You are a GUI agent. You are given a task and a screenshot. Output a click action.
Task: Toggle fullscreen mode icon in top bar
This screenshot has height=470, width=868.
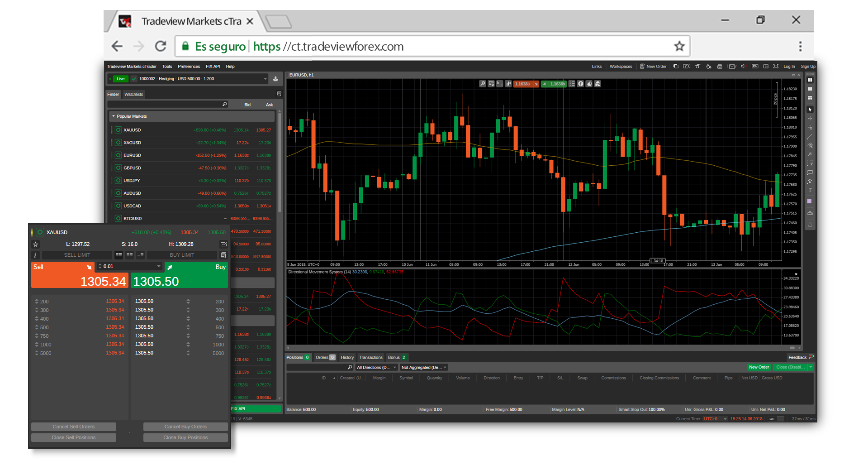click(x=776, y=67)
